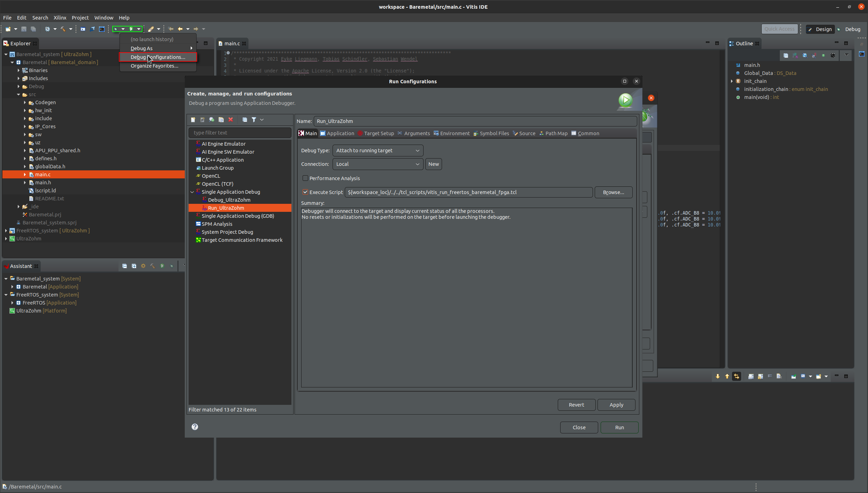Hide static members in the Outline view
The height and width of the screenshot is (493, 868).
tap(814, 55)
